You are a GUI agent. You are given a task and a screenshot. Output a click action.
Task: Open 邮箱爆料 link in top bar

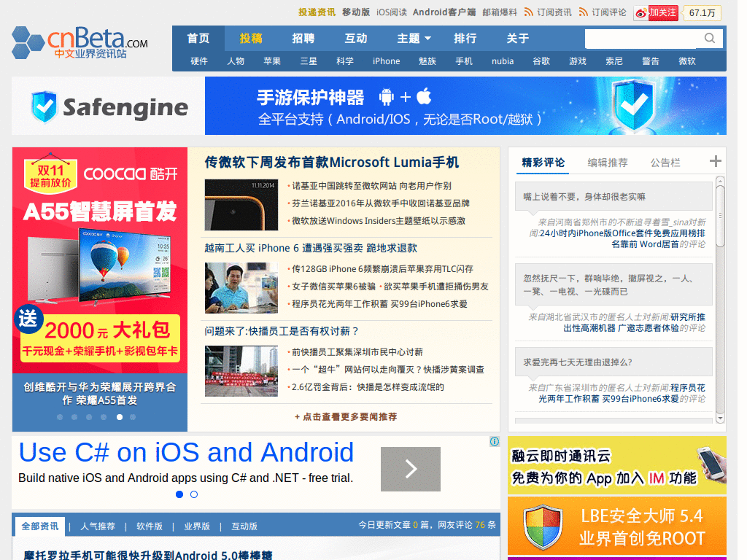499,12
